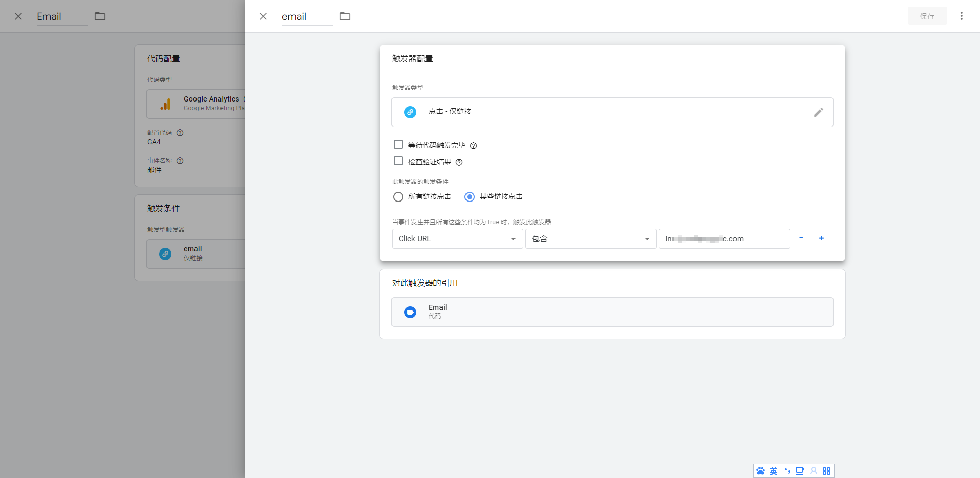980x478 pixels.
Task: Edit the trigger name field 'email'
Action: pyautogui.click(x=306, y=16)
